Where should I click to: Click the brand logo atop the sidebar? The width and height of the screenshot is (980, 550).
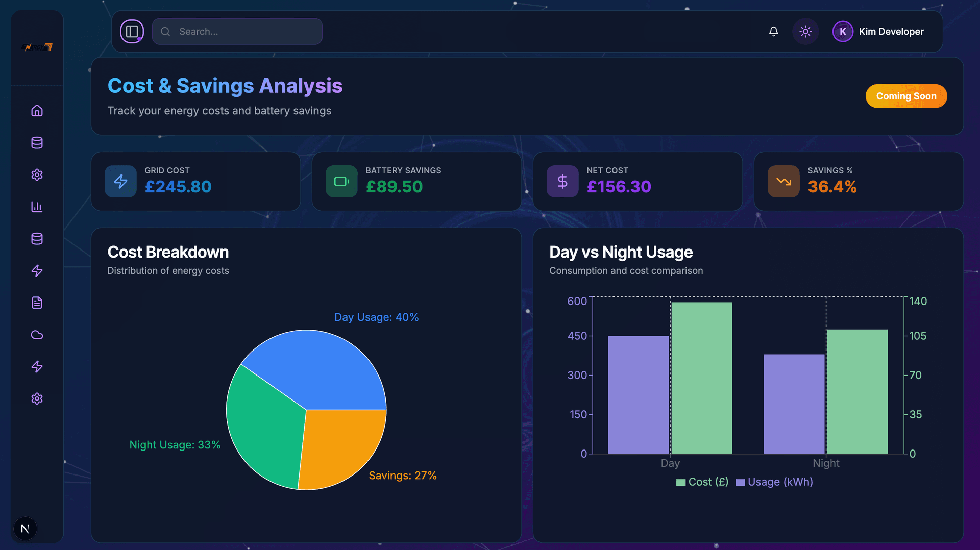pyautogui.click(x=37, y=47)
